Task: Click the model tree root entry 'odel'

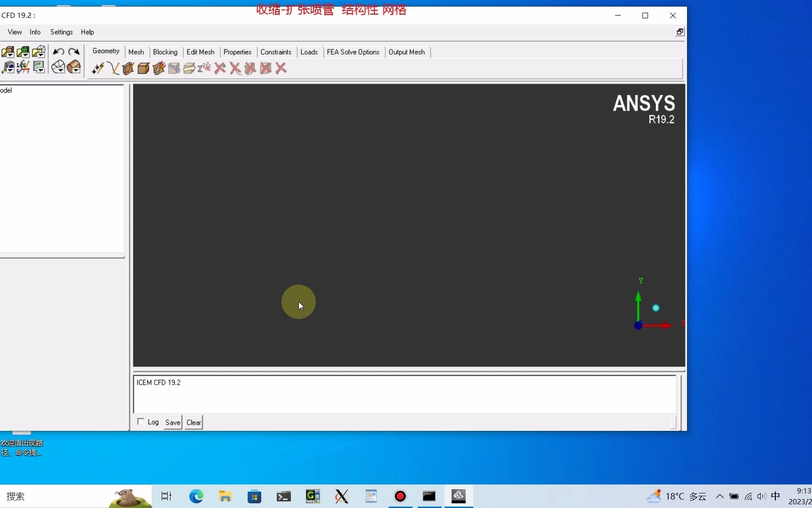Action: point(6,90)
